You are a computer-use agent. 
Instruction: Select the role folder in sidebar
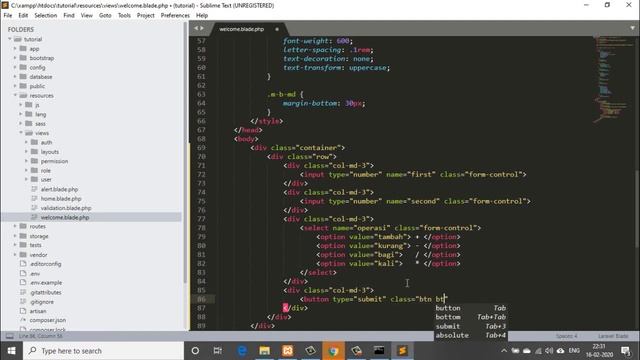coord(46,171)
